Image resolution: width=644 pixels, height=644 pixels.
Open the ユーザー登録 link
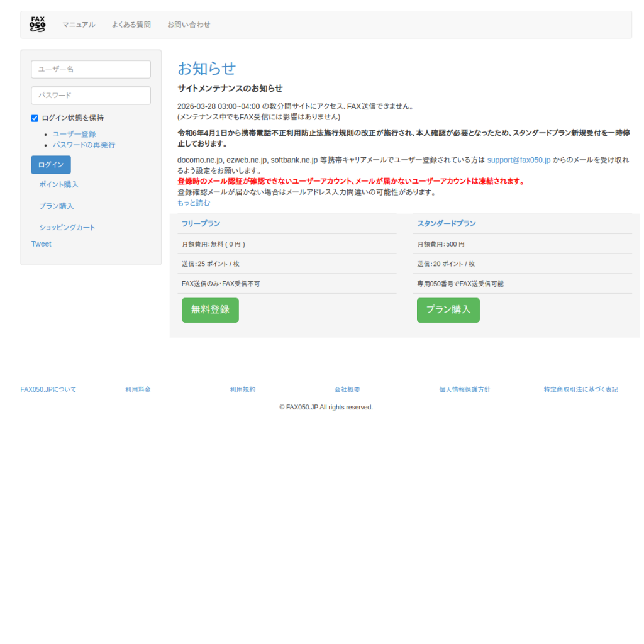[74, 134]
